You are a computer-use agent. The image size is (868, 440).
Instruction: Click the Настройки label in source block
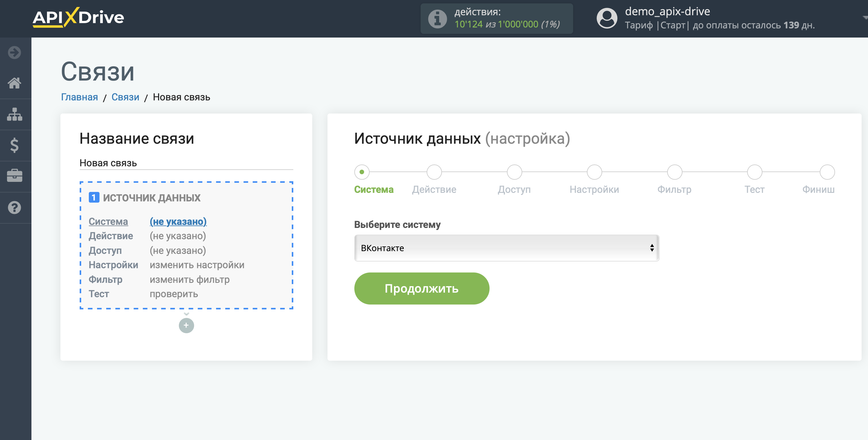click(114, 265)
